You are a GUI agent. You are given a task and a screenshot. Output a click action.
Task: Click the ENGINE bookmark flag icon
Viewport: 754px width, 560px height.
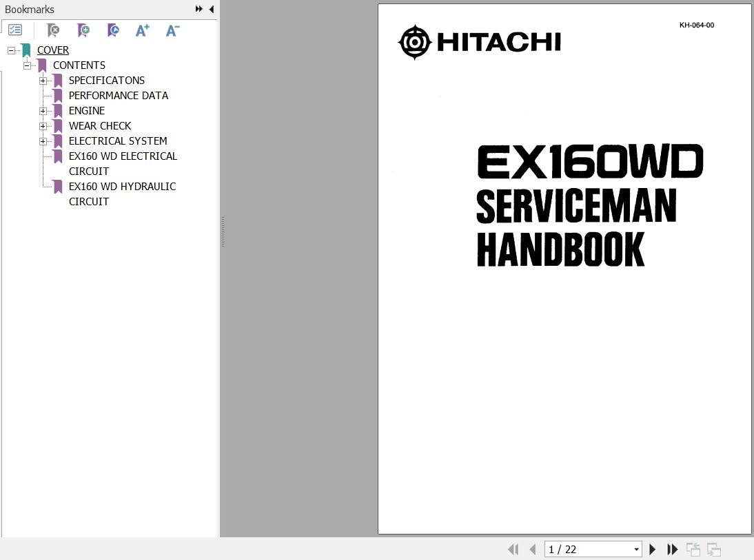(58, 111)
